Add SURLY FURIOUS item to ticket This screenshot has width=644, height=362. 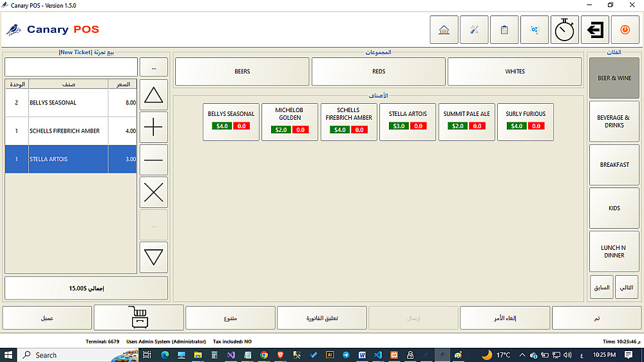tap(526, 122)
